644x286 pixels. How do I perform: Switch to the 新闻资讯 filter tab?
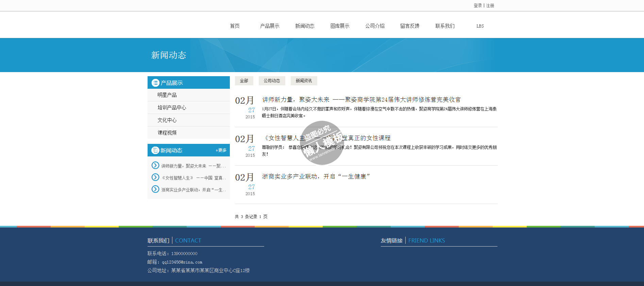pos(304,81)
